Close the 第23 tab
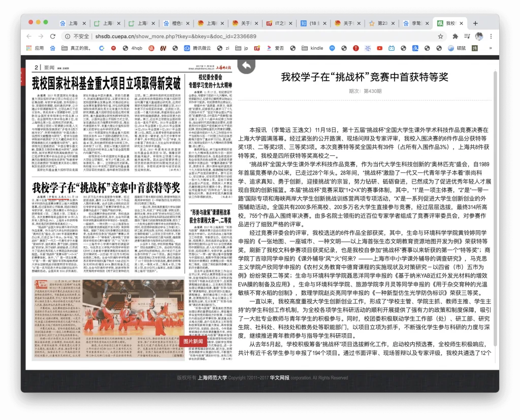This screenshot has width=520, height=420. (393, 23)
